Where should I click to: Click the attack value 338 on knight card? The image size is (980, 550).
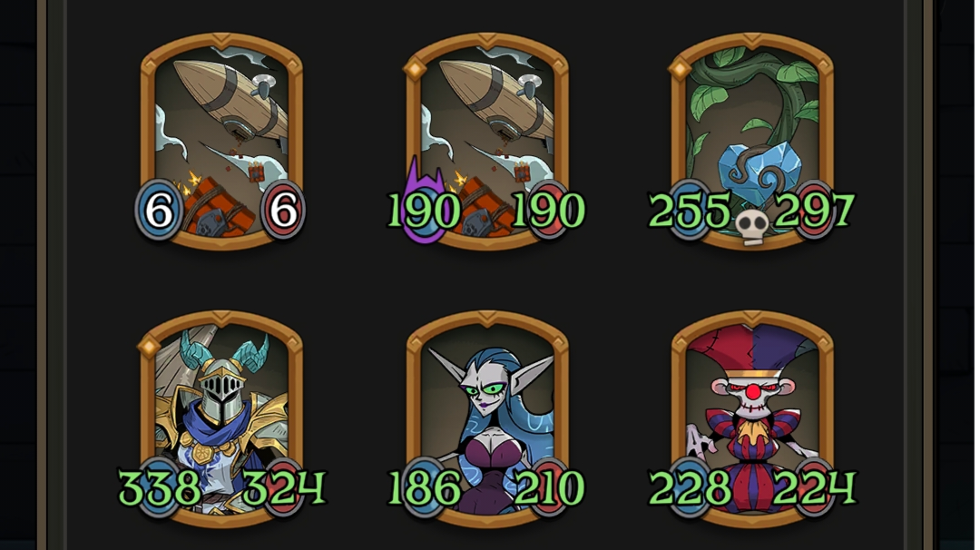point(160,488)
